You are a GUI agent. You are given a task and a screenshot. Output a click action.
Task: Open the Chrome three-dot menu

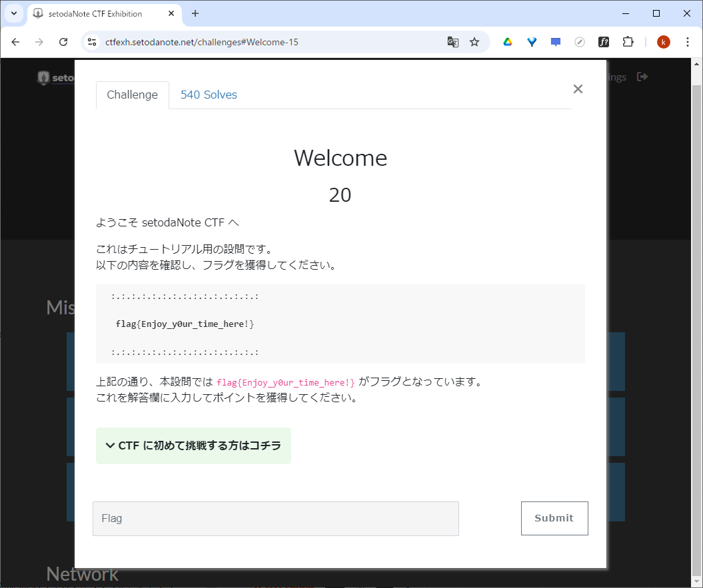(687, 42)
